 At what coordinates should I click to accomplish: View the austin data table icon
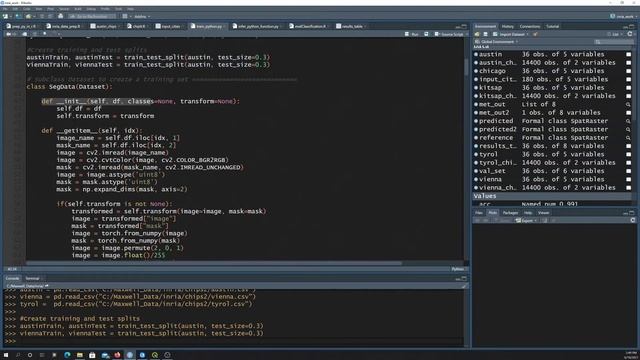pyautogui.click(x=629, y=54)
